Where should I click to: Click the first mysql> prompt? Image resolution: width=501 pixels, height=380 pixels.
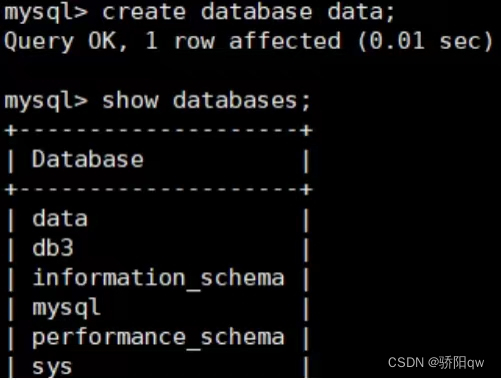(46, 13)
